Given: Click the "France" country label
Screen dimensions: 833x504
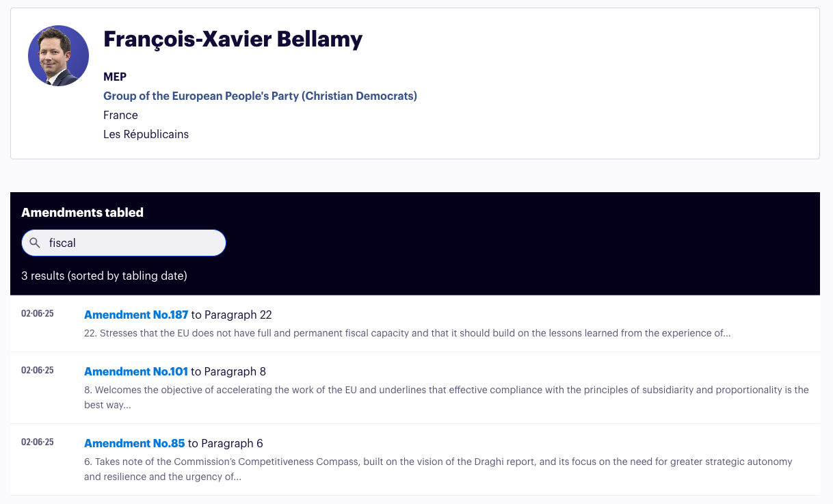Looking at the screenshot, I should (x=120, y=115).
